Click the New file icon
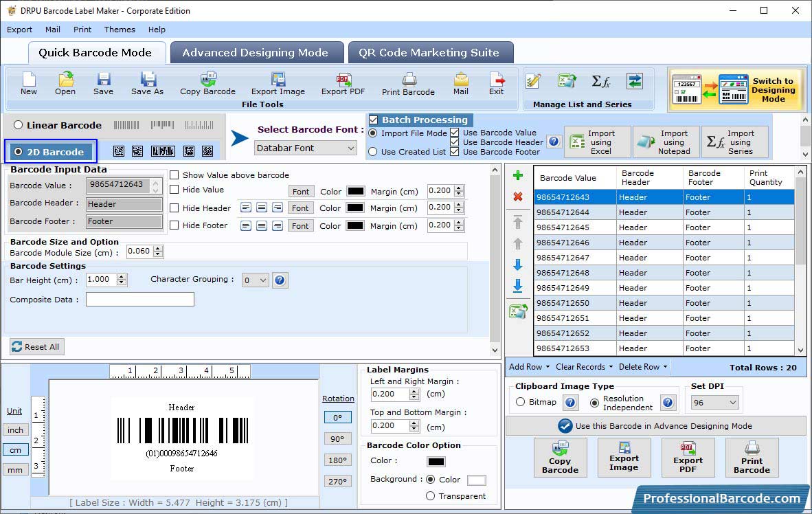812x514 pixels. (29, 84)
